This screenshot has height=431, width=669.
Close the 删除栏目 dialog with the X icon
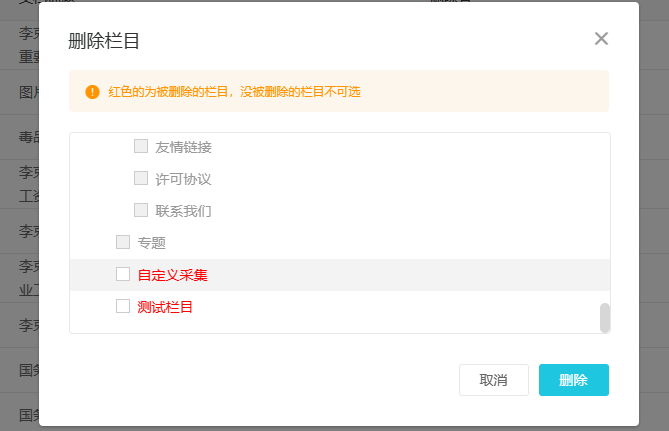tap(601, 39)
